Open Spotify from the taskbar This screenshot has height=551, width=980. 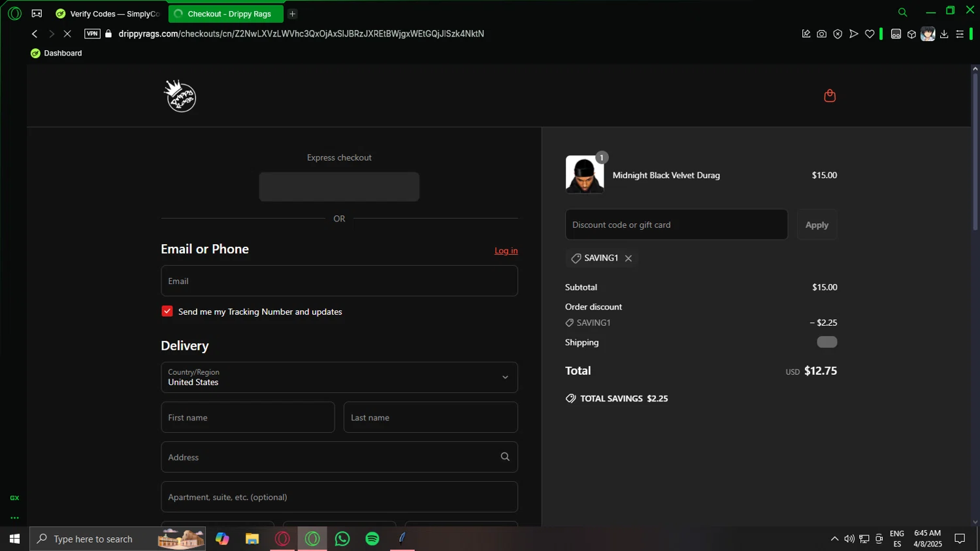(372, 539)
